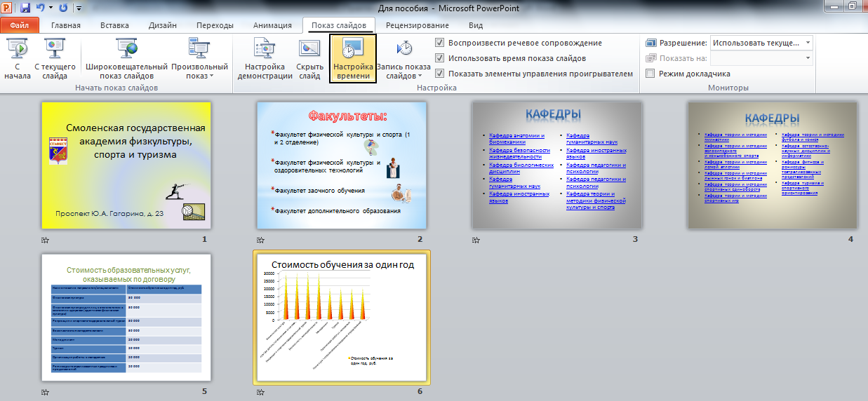
Task: Click the Показ слайдов tab
Action: tap(339, 25)
